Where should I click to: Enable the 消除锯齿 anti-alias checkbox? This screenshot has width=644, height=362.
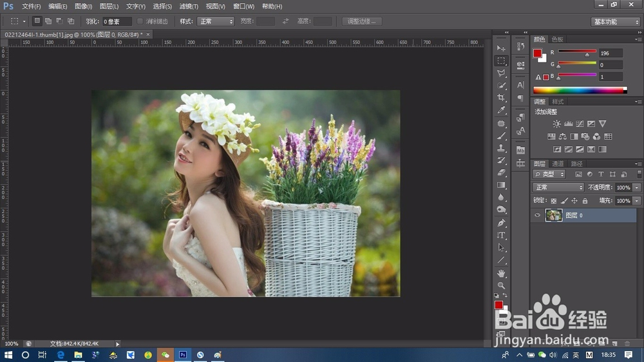pos(140,21)
